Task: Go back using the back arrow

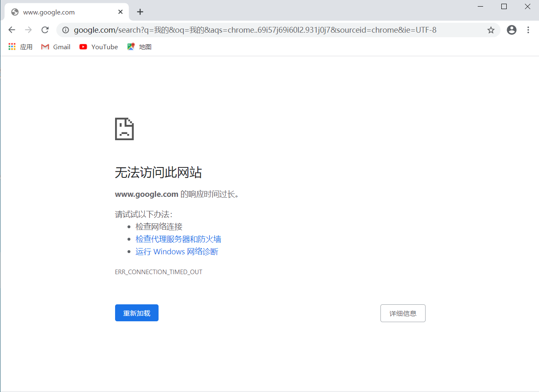Action: tap(12, 30)
